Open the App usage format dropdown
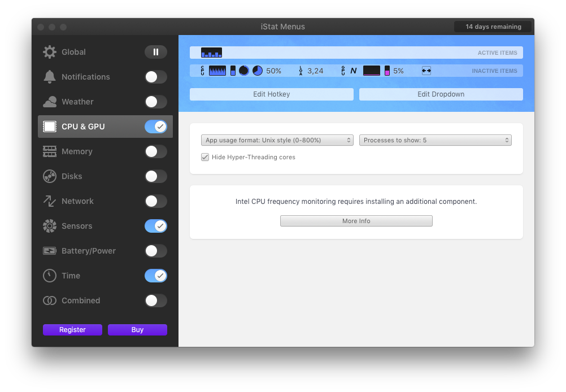Image resolution: width=566 pixels, height=392 pixels. pos(277,140)
